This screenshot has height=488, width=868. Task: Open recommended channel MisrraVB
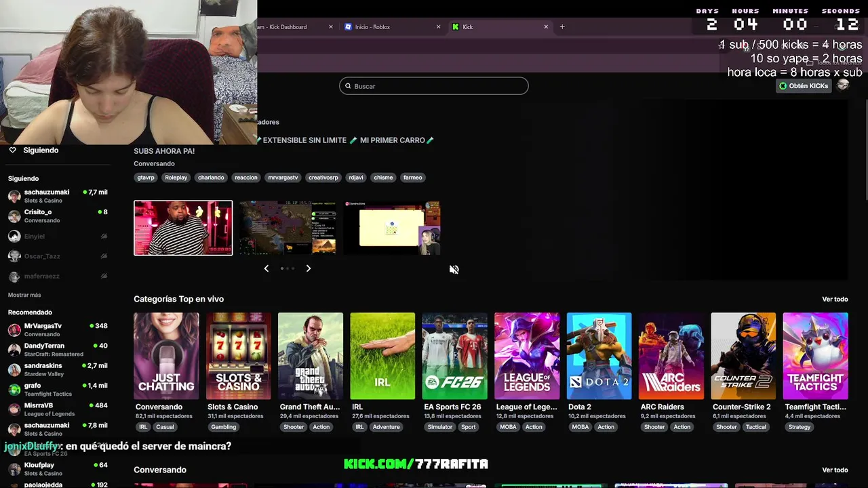tap(58, 409)
